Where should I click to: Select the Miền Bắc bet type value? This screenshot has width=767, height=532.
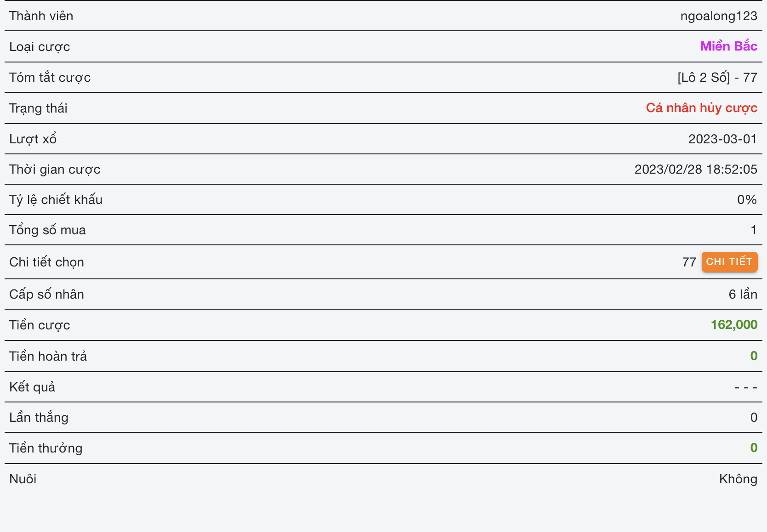point(728,46)
